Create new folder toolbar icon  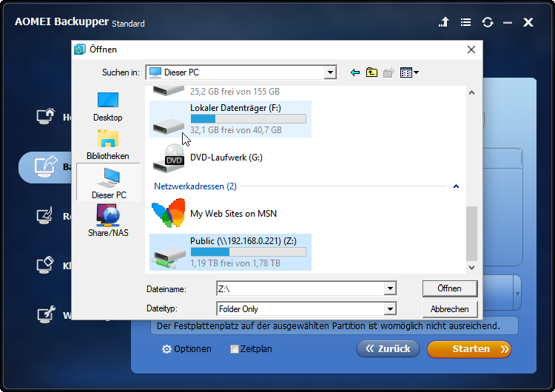click(x=388, y=72)
